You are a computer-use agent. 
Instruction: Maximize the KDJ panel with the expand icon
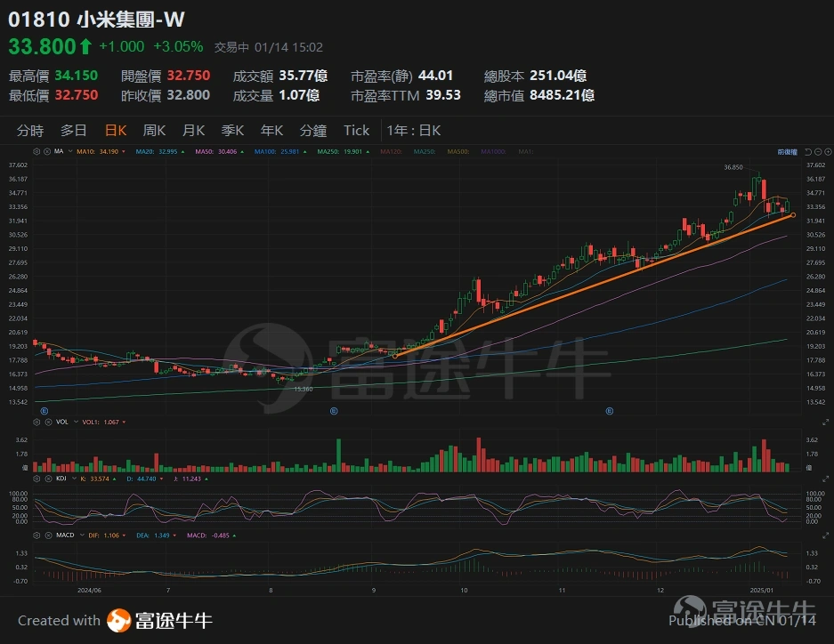825,479
